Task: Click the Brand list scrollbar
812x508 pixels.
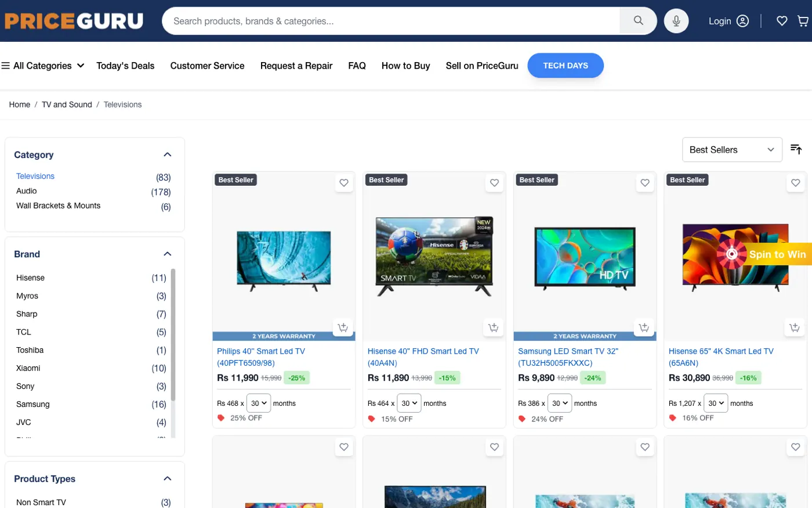Action: tap(173, 335)
